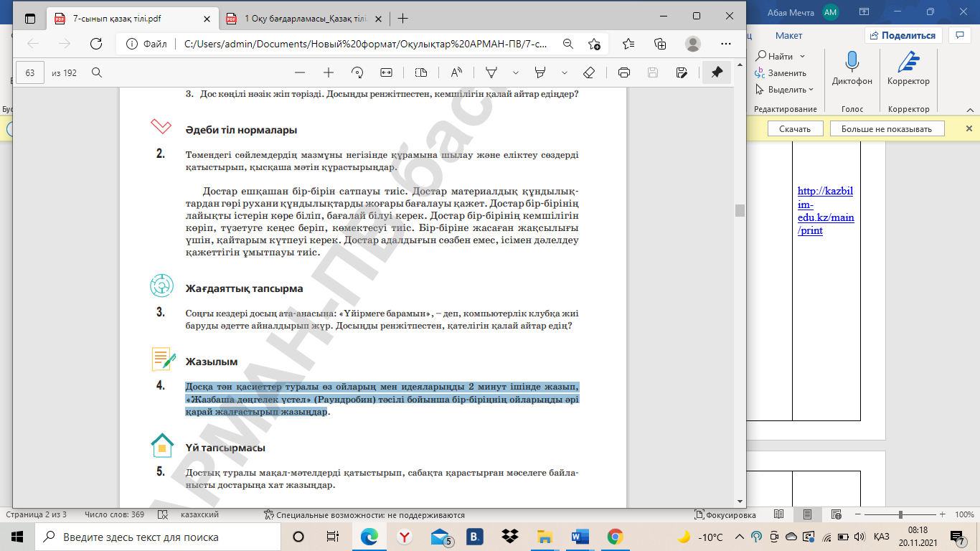980x551 pixels.
Task: Search in the PDF with the find icon
Action: coord(97,72)
